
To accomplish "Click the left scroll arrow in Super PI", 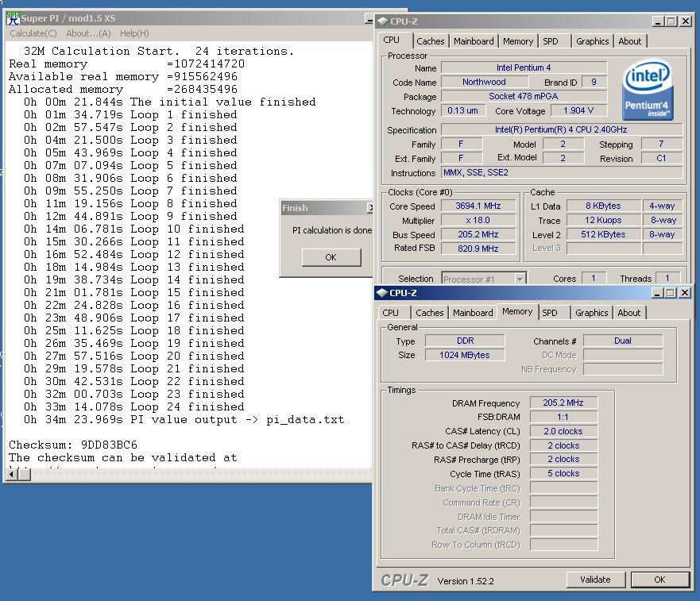I will coord(12,475).
